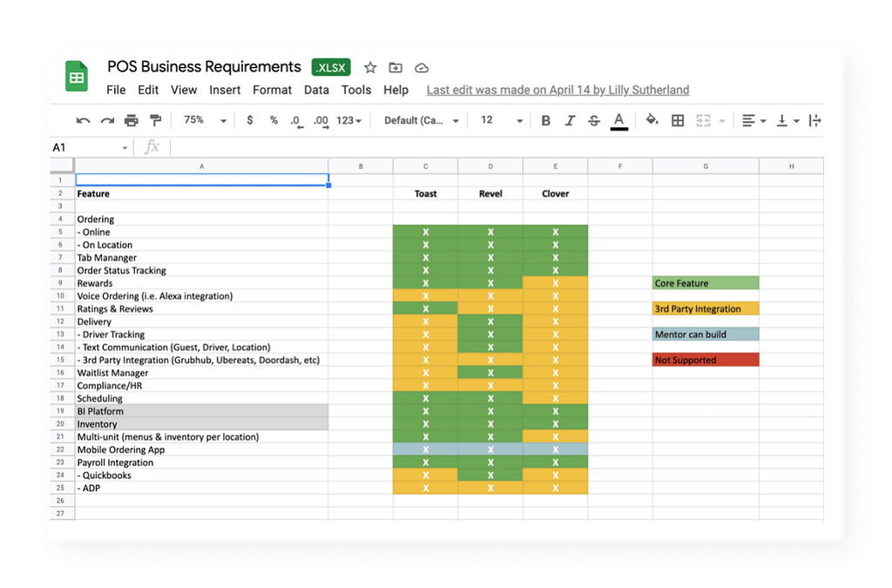Screen dimensions: 892x588
Task: Expand the A1 name box dropdown
Action: pyautogui.click(x=125, y=148)
